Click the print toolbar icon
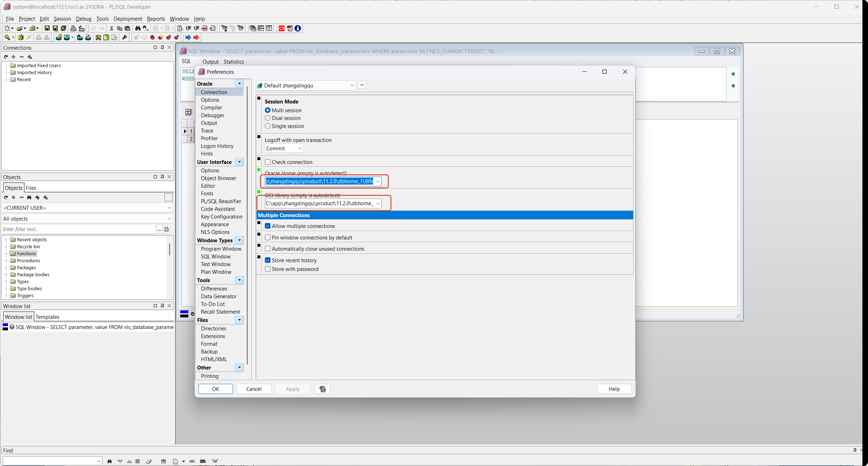The image size is (868, 466). click(x=73, y=28)
